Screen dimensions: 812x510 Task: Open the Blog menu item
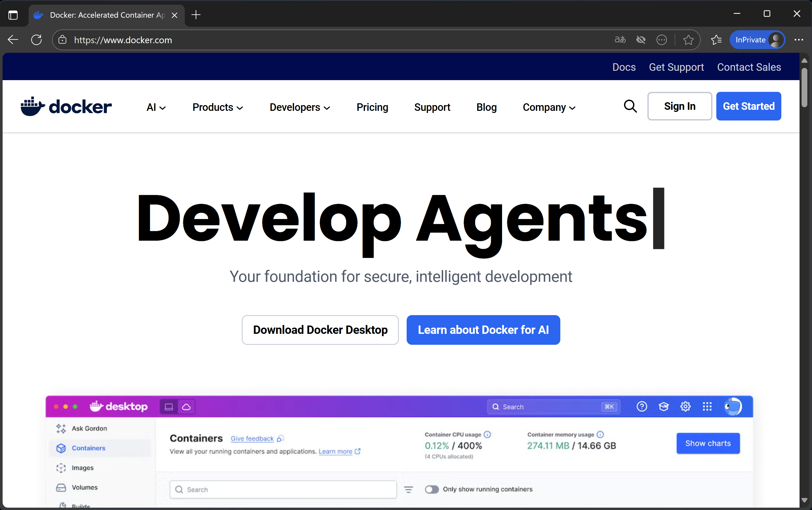(486, 107)
